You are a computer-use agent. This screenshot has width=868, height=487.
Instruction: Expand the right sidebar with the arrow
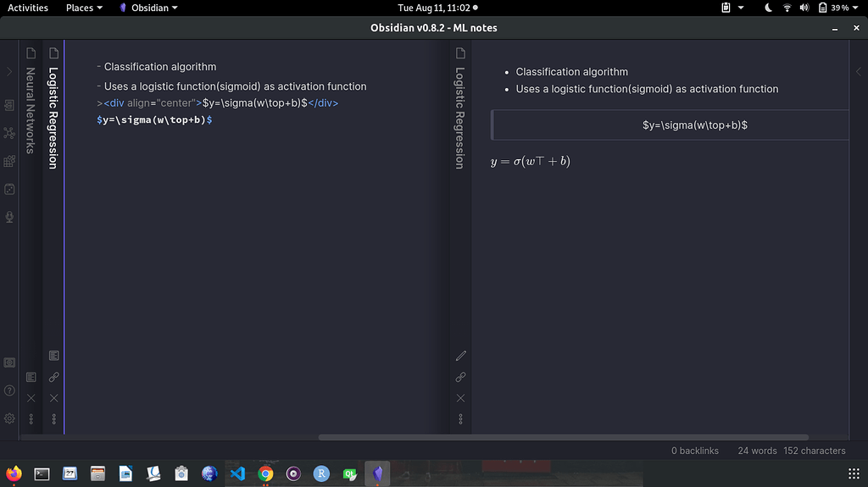point(859,72)
